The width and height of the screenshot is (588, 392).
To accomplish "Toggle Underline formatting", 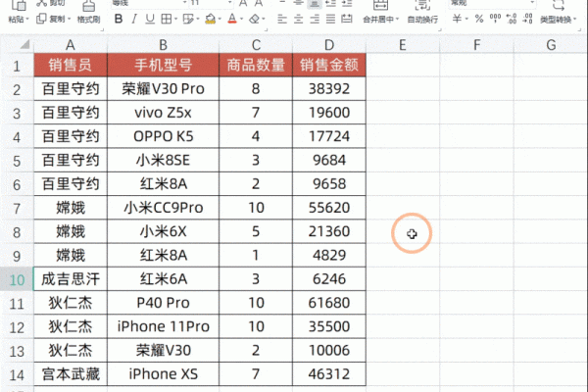I will click(x=150, y=19).
